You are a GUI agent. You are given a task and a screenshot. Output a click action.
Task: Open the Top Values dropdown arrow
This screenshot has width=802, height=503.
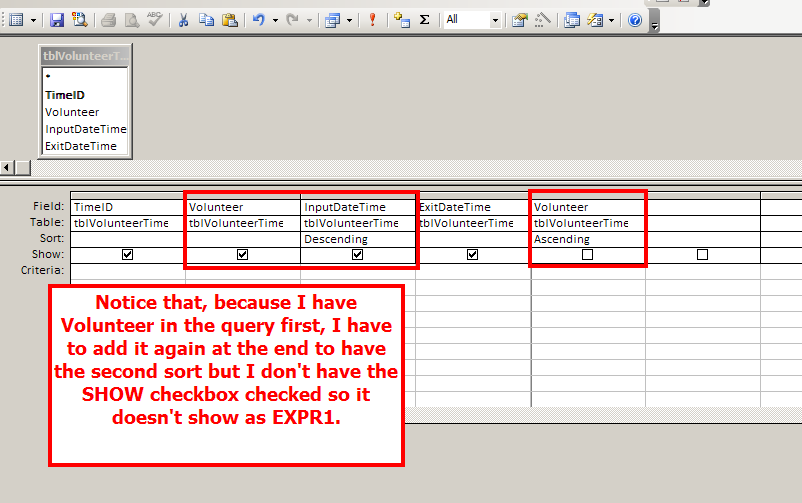(x=495, y=20)
